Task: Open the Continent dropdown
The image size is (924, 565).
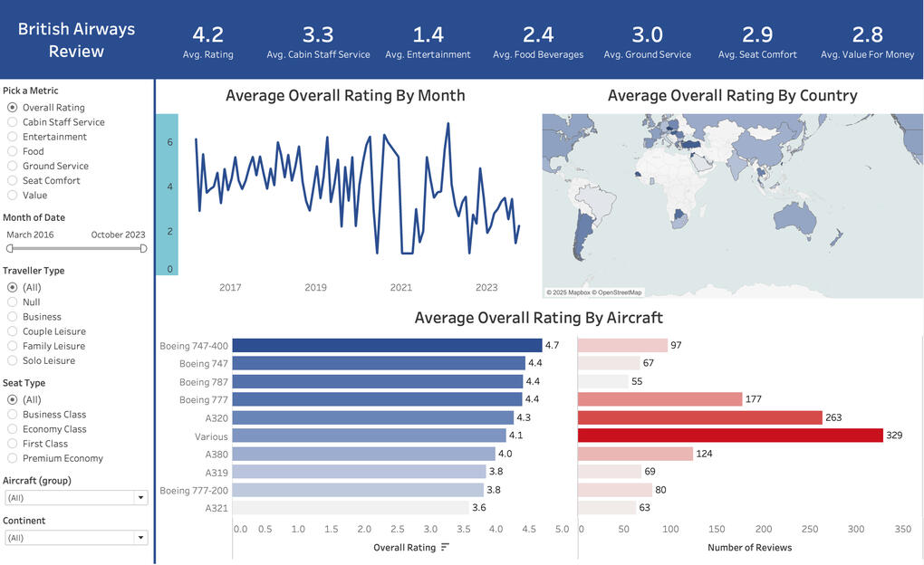Action: [x=76, y=538]
